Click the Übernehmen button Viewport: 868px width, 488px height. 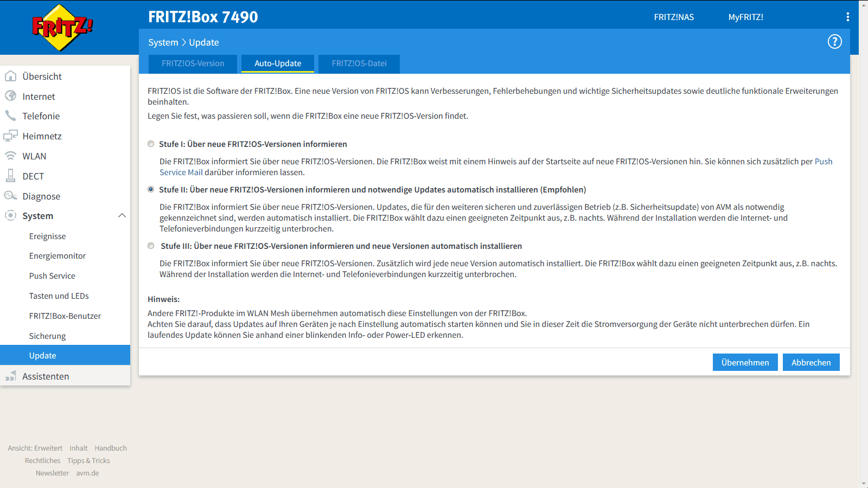[x=745, y=362]
